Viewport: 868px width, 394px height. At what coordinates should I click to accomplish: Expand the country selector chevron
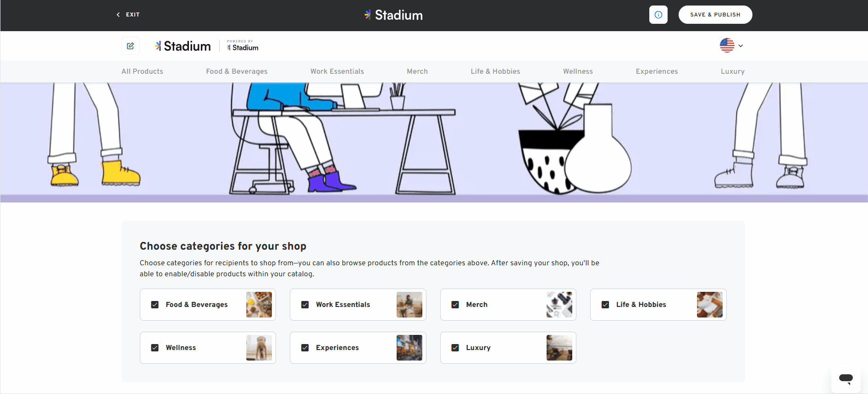[741, 46]
